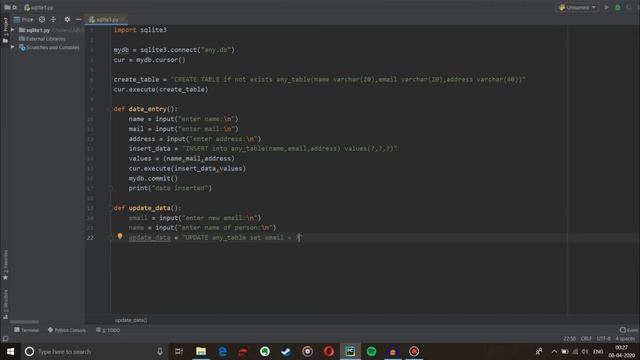Open the Windows Start menu
This screenshot has width=640, height=360.
point(10,351)
